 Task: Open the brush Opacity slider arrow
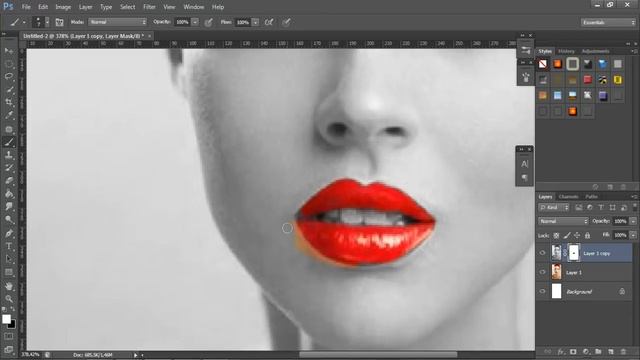(x=195, y=22)
